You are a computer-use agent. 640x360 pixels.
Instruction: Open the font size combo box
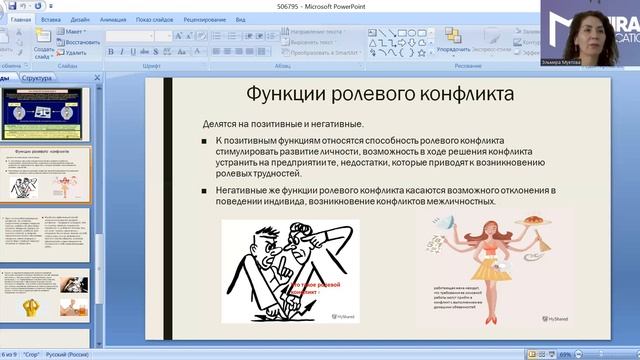click(164, 36)
